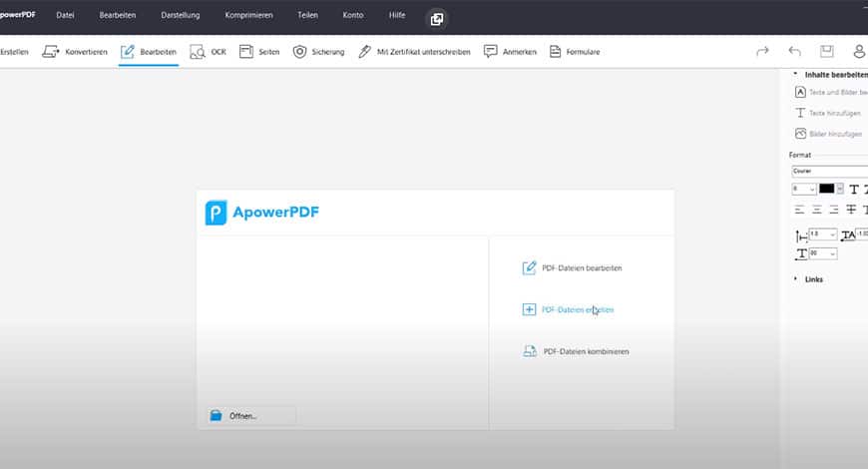The width and height of the screenshot is (868, 469).
Task: Click the PDF-Dateien kombinieren link
Action: 587,351
